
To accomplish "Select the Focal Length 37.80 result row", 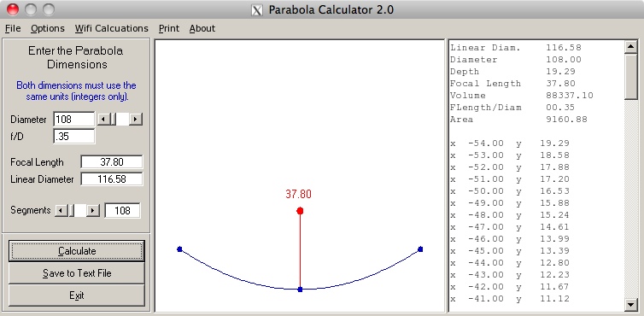I will click(513, 84).
